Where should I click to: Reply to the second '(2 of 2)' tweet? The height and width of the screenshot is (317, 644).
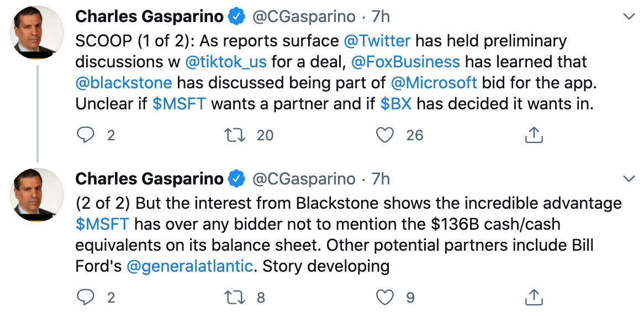click(85, 298)
